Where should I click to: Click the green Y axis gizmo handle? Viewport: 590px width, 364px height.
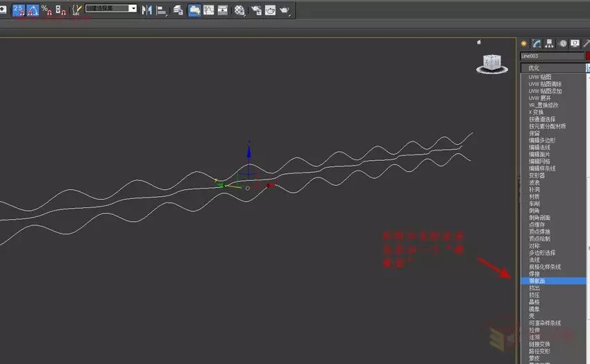pos(221,184)
